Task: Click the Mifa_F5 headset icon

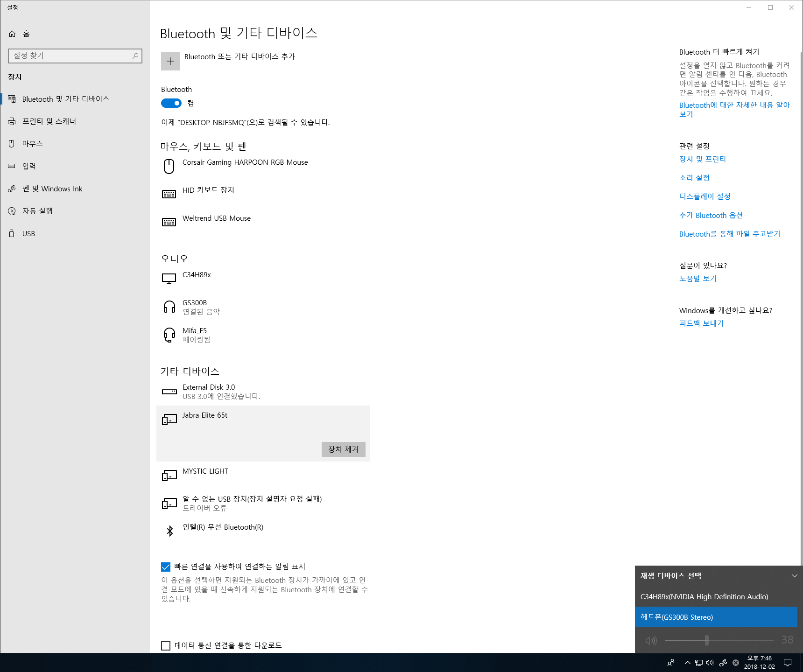Action: (169, 335)
